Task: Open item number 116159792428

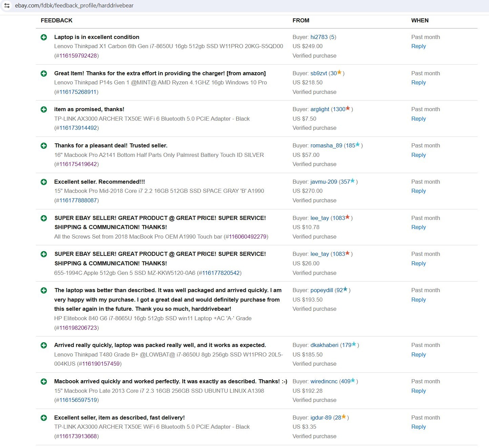Action: pyautogui.click(x=78, y=56)
